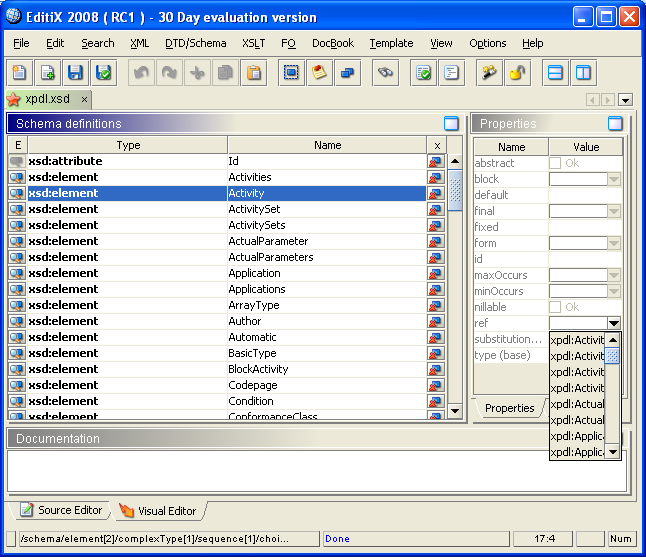Click the default property value field
Image resolution: width=646 pixels, height=557 pixels.
point(585,195)
